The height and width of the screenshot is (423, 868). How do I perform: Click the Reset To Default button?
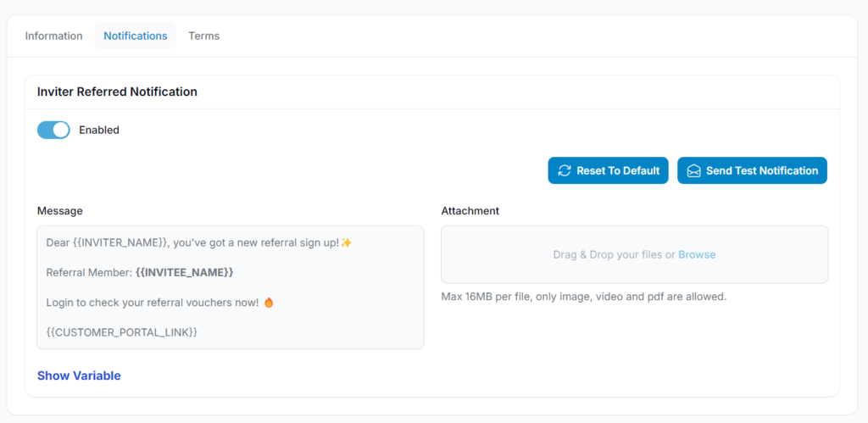[x=609, y=170]
